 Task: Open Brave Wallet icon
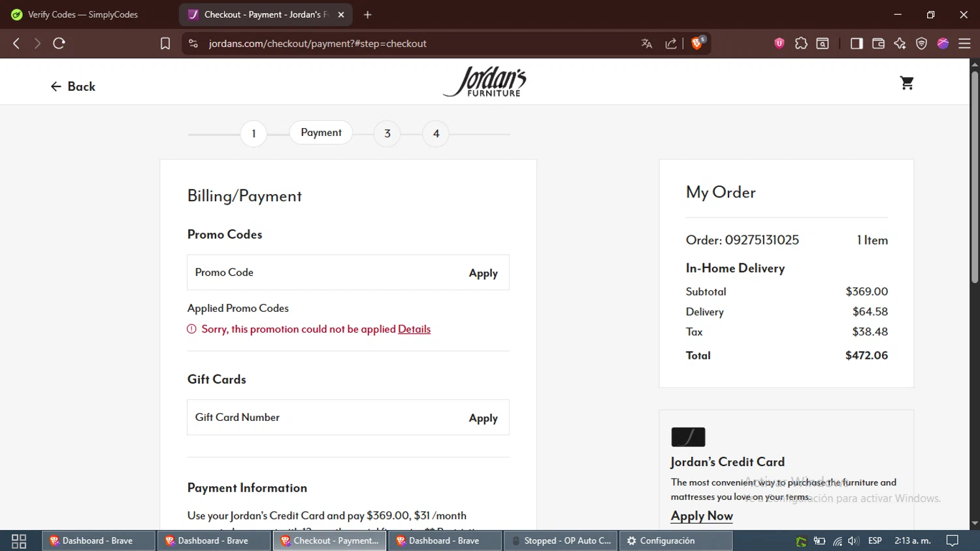tap(878, 43)
